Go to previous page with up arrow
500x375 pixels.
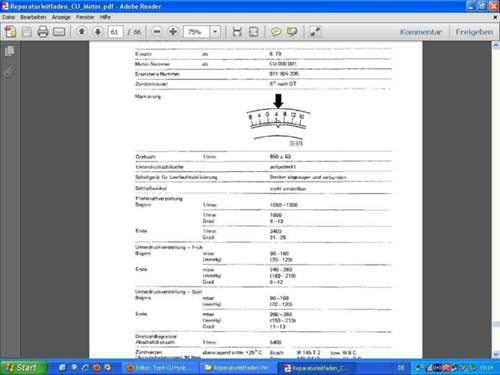82,32
